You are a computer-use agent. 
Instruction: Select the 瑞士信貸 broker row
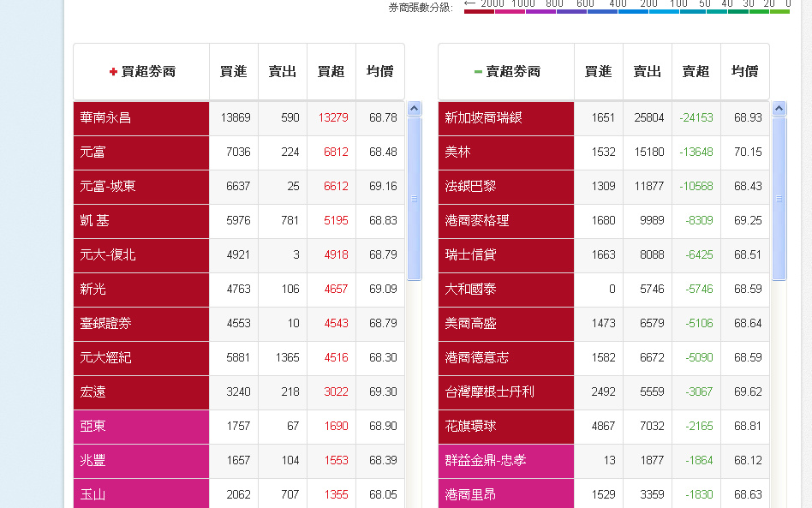[x=603, y=254]
